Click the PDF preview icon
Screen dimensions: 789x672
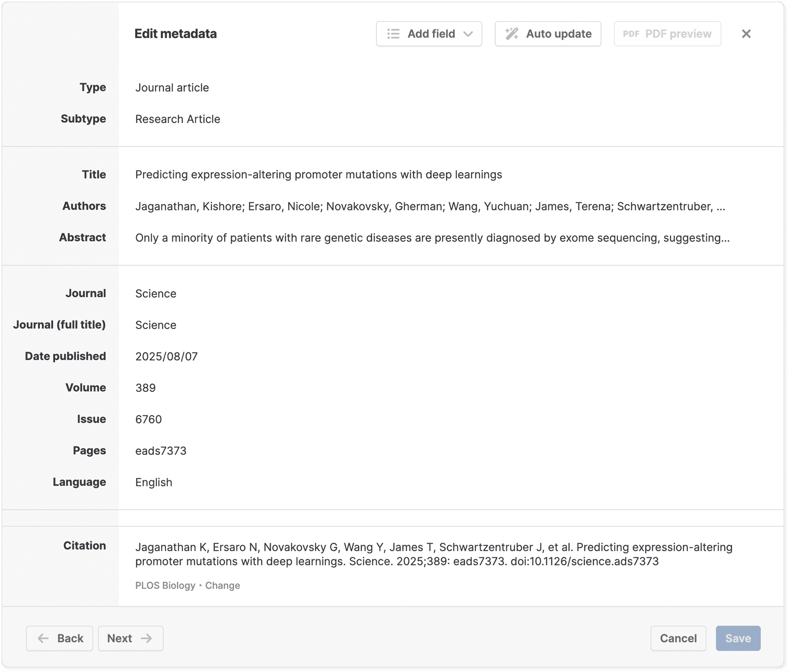tap(631, 34)
